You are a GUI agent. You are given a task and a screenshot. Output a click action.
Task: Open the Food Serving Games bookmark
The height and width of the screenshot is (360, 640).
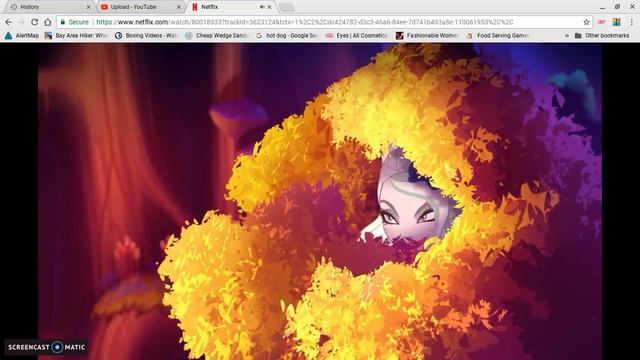[498, 36]
